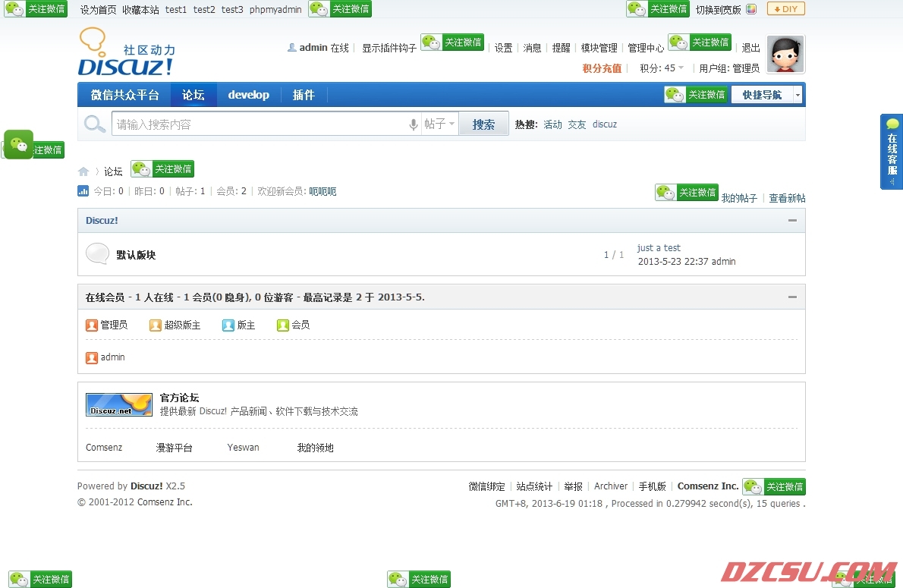Open the 手机版 footer link
903x588 pixels.
pyautogui.click(x=653, y=486)
